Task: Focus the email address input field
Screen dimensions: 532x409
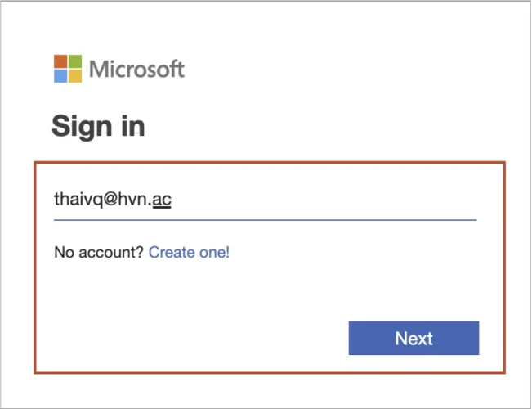Action: pos(264,200)
